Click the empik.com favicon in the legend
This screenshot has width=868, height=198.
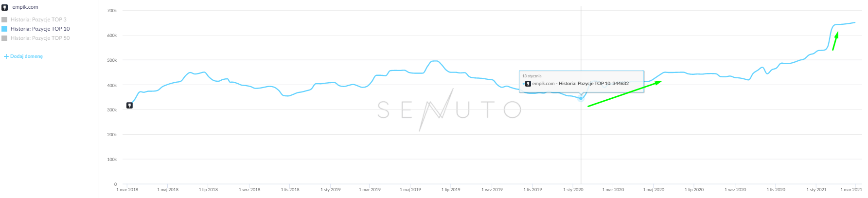pyautogui.click(x=4, y=7)
